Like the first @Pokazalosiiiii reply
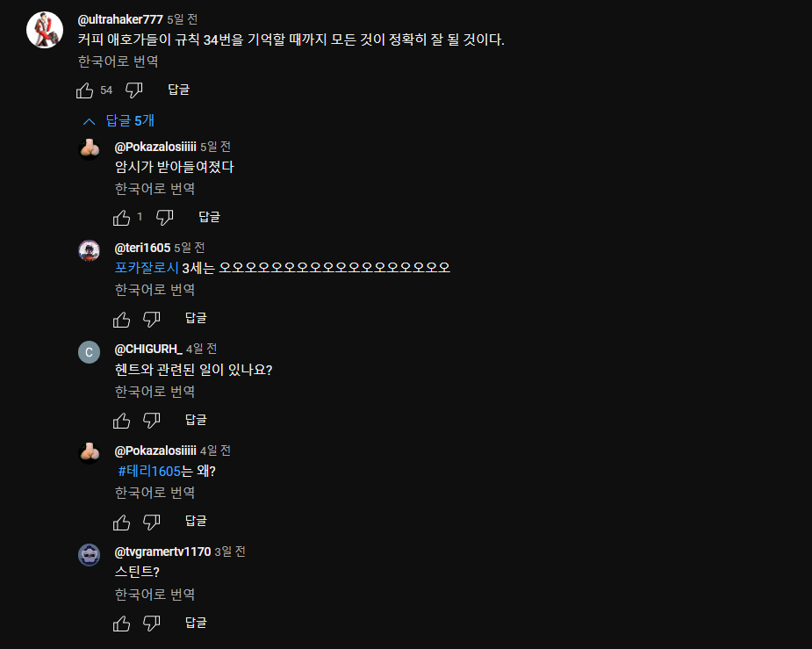This screenshot has height=649, width=812. (x=122, y=218)
